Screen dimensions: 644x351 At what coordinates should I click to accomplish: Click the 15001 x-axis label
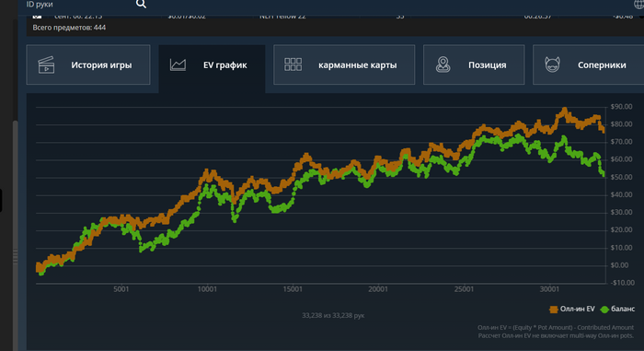pos(293,289)
